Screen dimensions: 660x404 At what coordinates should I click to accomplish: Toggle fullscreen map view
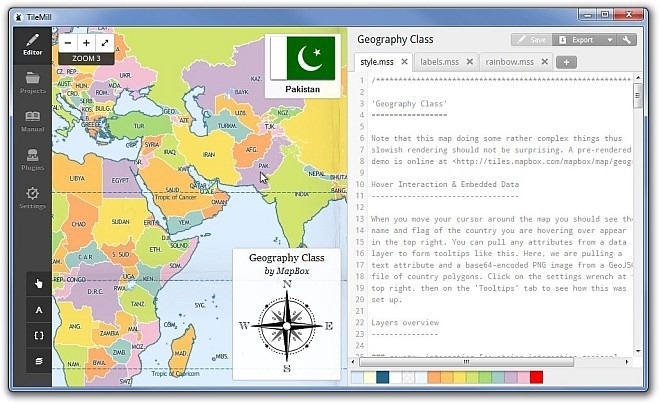tap(105, 43)
